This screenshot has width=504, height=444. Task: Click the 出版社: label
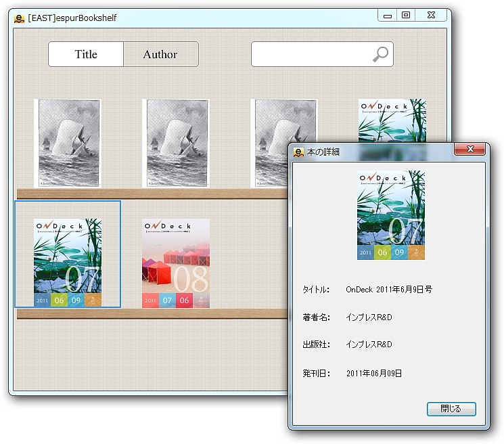pyautogui.click(x=316, y=345)
